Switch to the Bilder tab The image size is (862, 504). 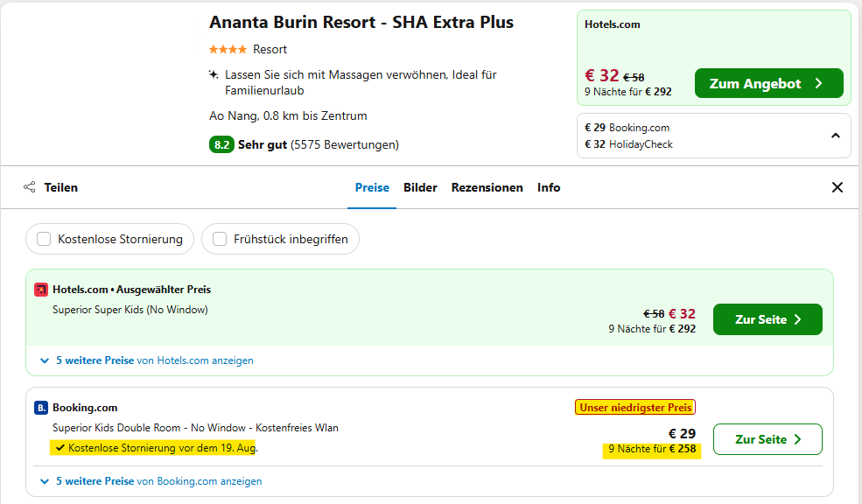pos(420,187)
